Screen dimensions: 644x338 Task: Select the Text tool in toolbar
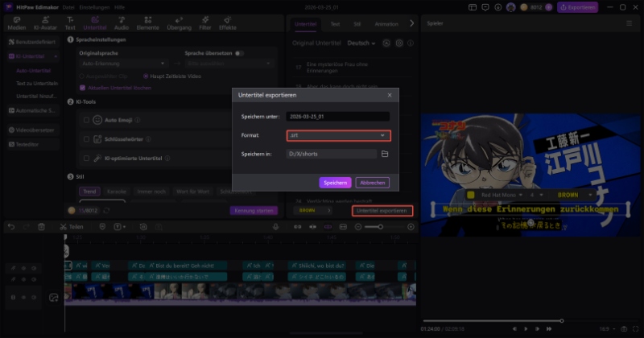(x=70, y=23)
